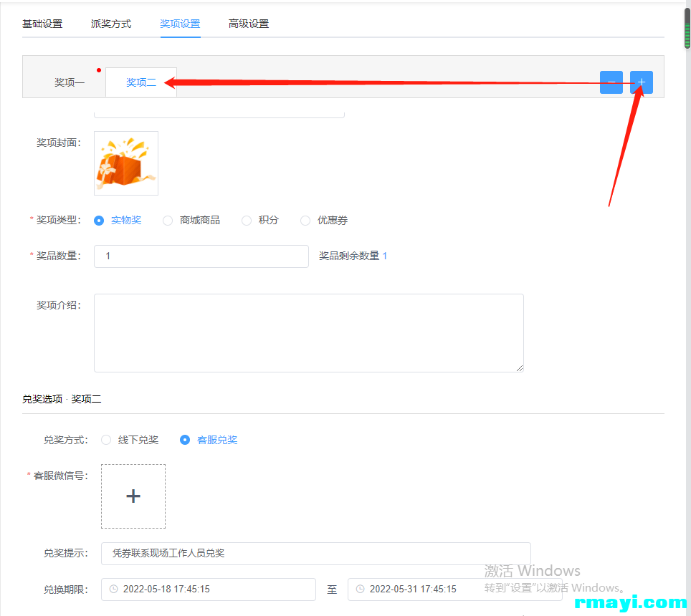Viewport: 691px width, 616px height.
Task: Select the 奖项设置 tab
Action: tap(180, 24)
